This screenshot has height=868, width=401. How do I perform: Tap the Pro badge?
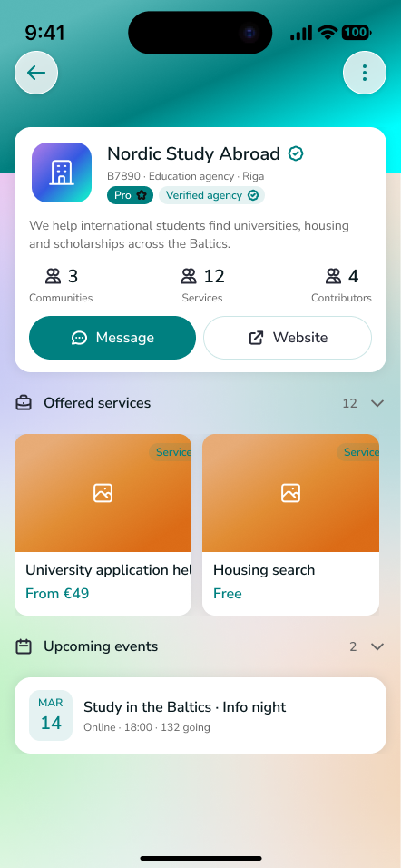130,195
